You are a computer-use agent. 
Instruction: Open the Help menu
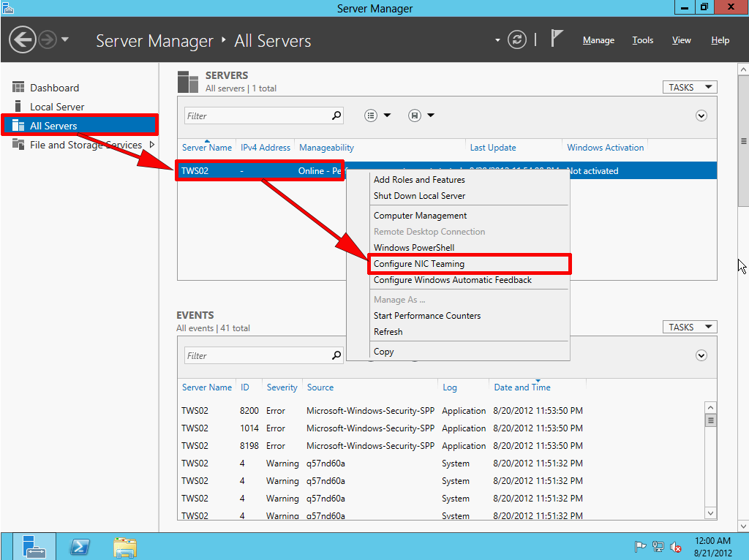pos(720,40)
